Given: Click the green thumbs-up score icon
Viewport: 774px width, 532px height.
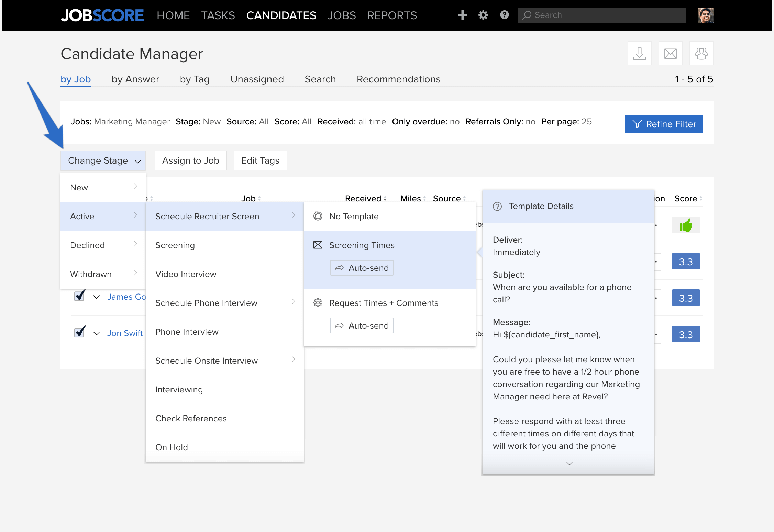Looking at the screenshot, I should pos(686,225).
